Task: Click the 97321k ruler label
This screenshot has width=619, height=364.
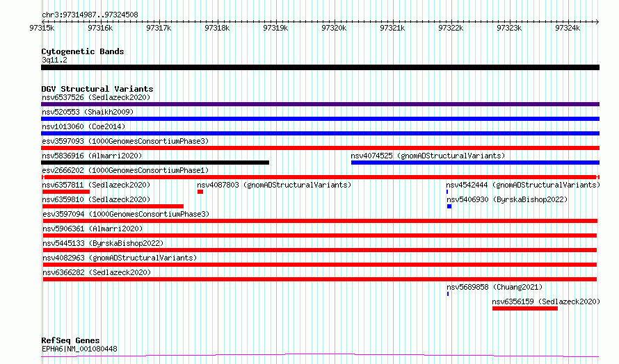Action: tap(392, 28)
